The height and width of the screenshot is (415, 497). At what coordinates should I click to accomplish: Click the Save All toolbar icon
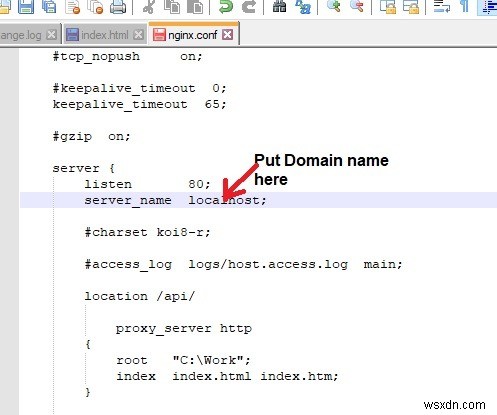[49, 6]
